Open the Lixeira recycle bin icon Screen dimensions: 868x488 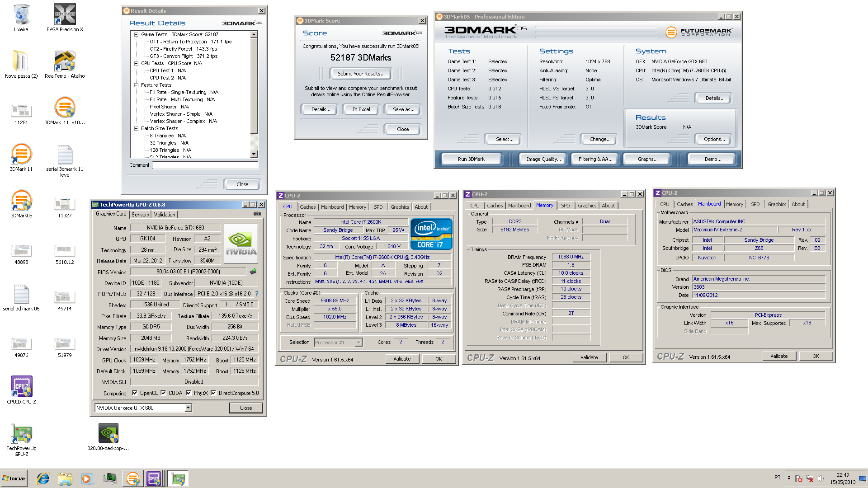tap(21, 18)
